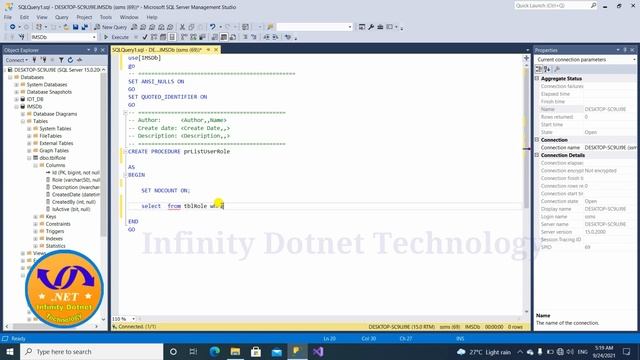Click Display Estimated Execution Plan icon
640x360 pixels.
pyautogui.click(x=154, y=37)
